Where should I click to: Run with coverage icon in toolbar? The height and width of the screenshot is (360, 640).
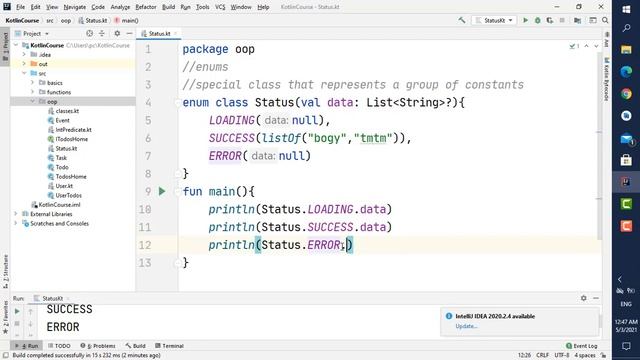(x=550, y=20)
